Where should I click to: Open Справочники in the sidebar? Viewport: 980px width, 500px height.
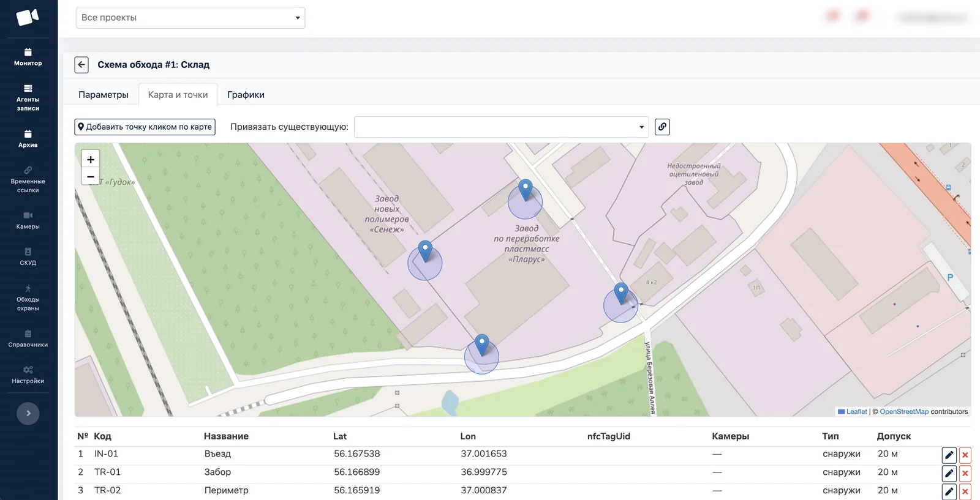[x=28, y=339]
